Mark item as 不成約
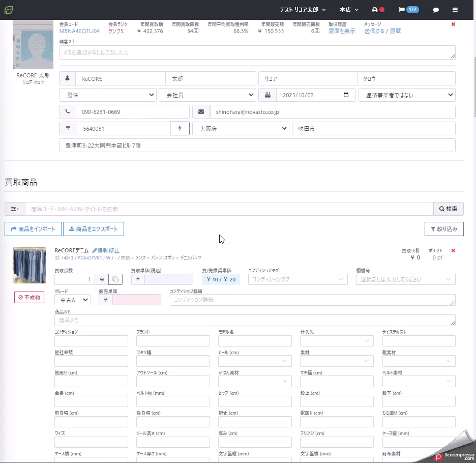This screenshot has height=463, width=476. [29, 297]
